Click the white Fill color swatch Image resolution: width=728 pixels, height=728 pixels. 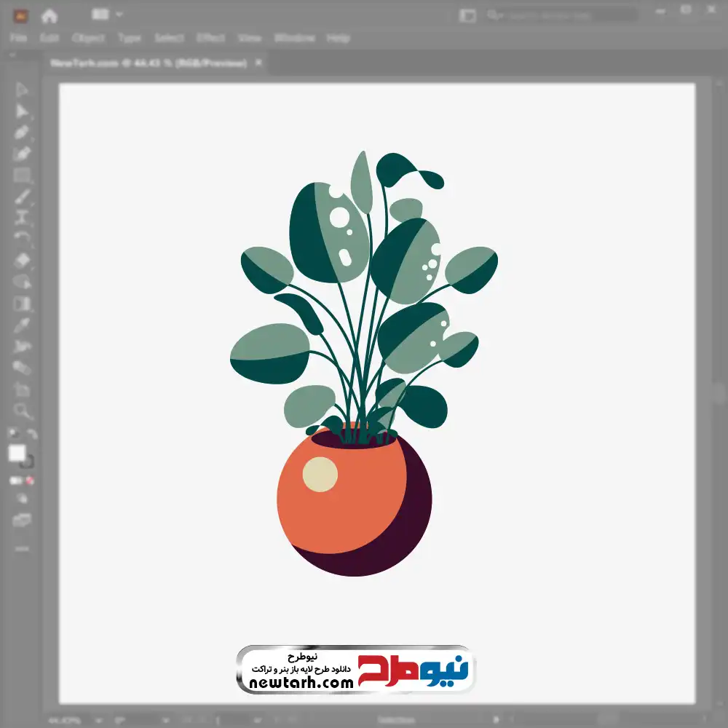(x=17, y=454)
